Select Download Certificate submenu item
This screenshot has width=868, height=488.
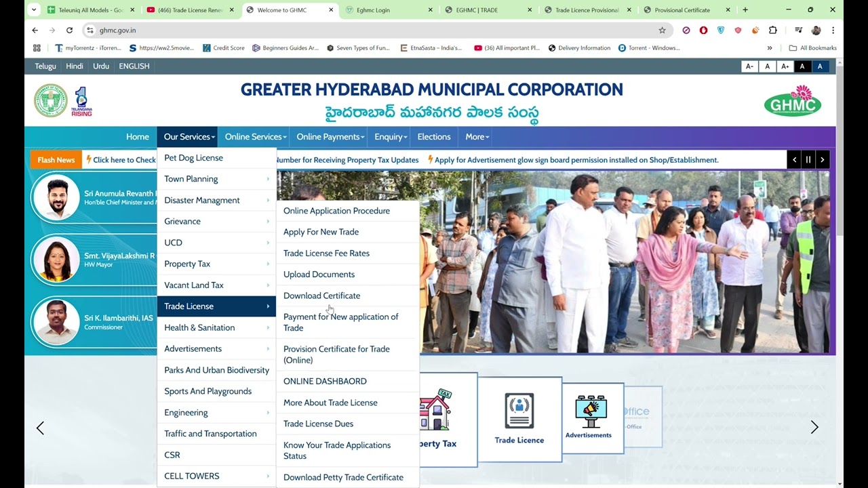tap(348, 296)
